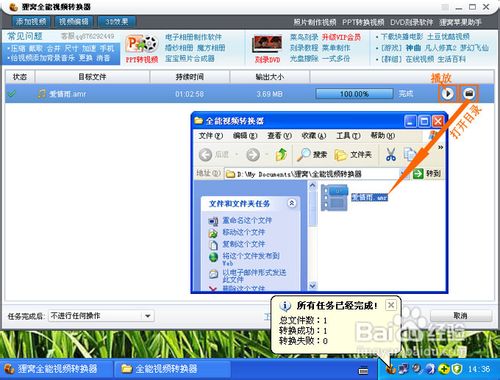Open 查看 menu in explorer window

[279, 136]
